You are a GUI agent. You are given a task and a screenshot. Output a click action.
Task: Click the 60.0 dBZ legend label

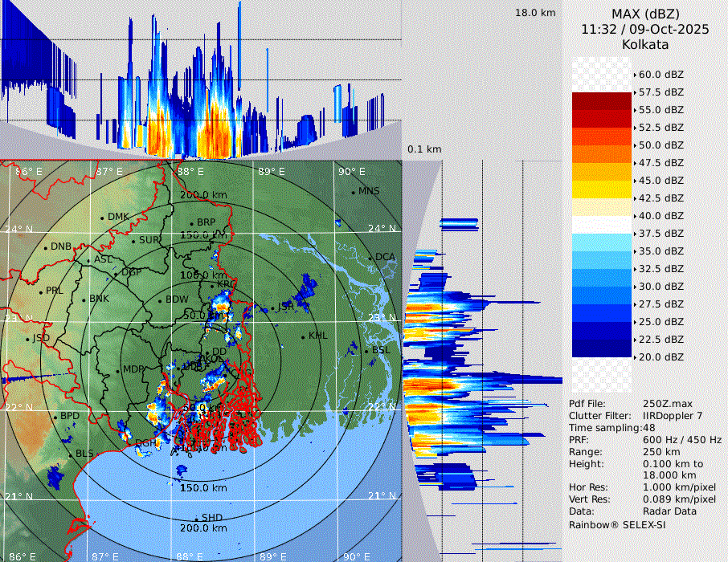pos(661,75)
